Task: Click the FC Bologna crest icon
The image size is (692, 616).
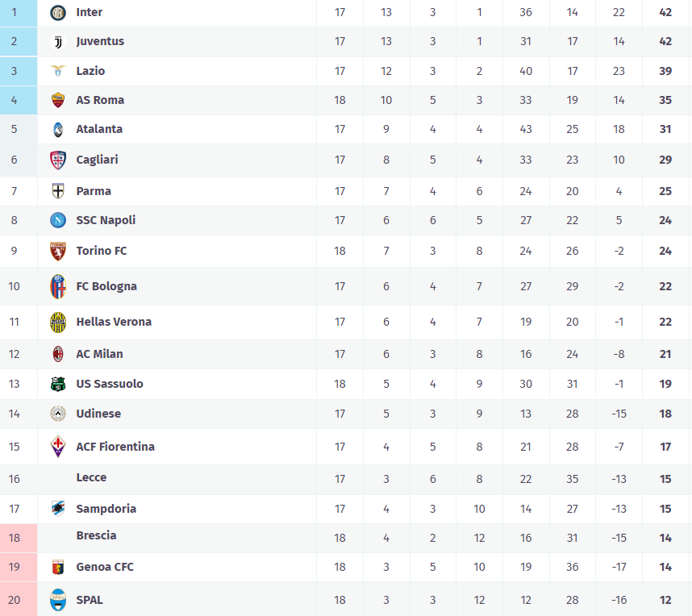Action: click(x=57, y=286)
